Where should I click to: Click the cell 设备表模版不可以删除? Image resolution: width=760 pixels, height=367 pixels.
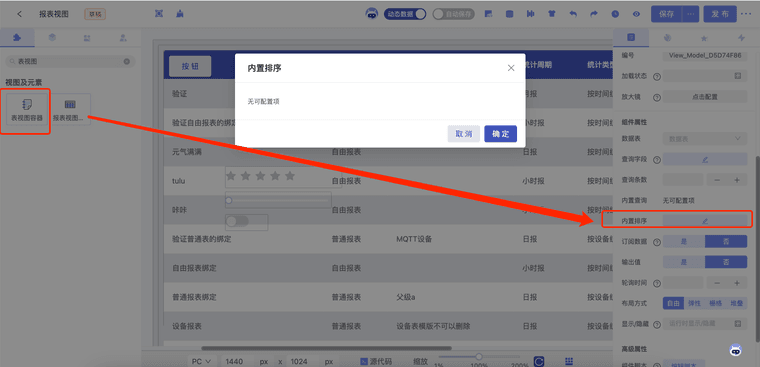(433, 326)
